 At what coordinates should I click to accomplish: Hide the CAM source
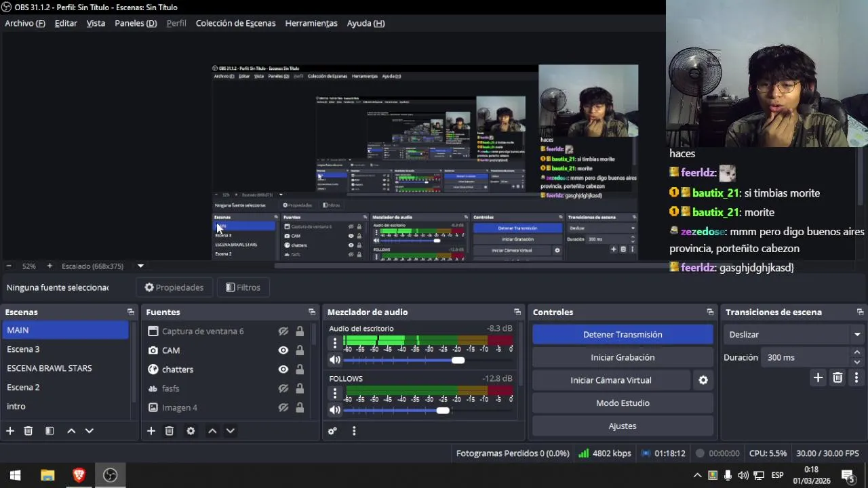(283, 350)
